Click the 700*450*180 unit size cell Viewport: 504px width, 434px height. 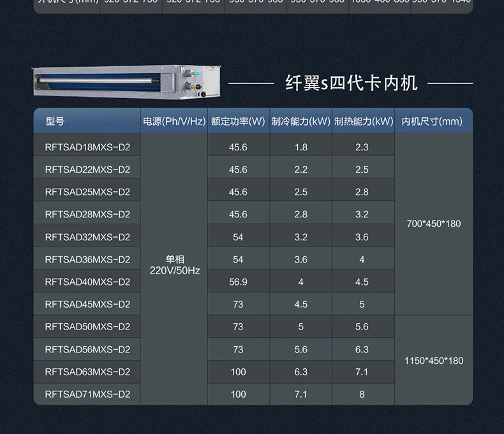click(433, 224)
